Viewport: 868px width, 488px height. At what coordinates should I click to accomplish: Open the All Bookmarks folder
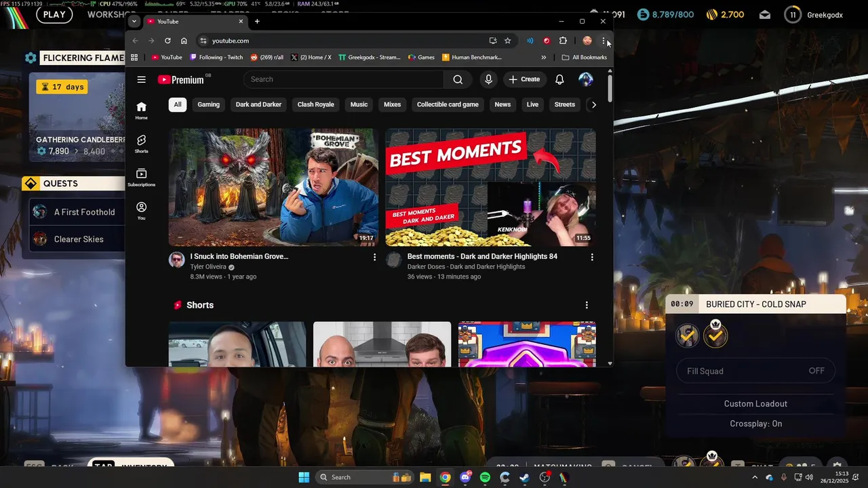click(584, 58)
